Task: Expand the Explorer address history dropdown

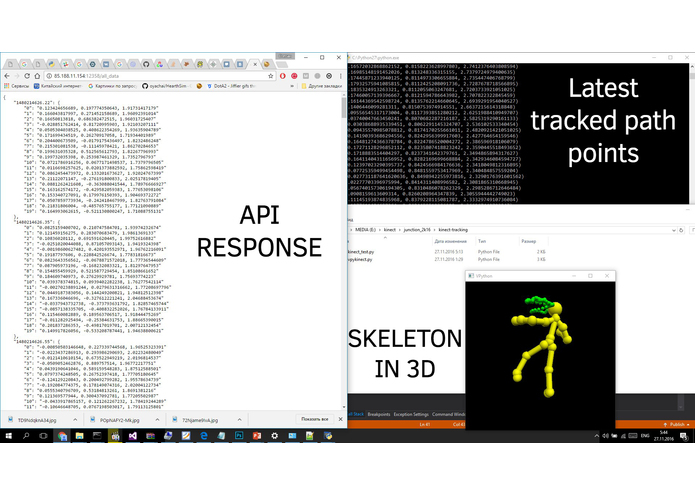Action: 674,230
